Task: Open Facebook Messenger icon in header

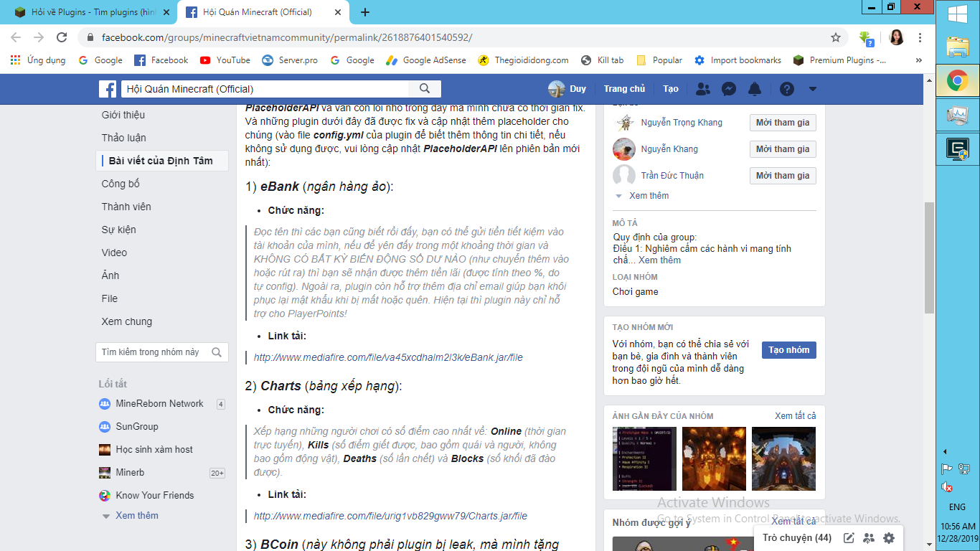Action: tap(728, 89)
